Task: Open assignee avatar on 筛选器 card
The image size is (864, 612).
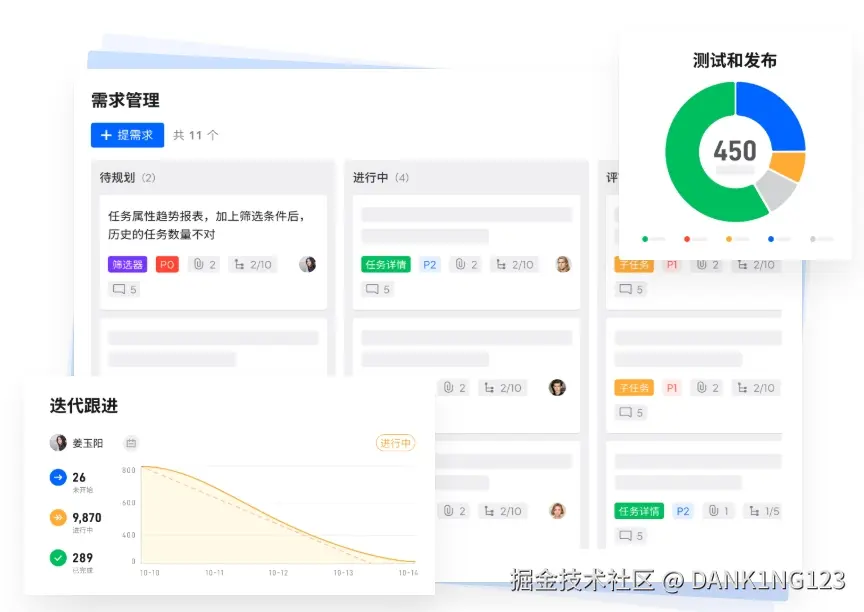Action: [307, 264]
